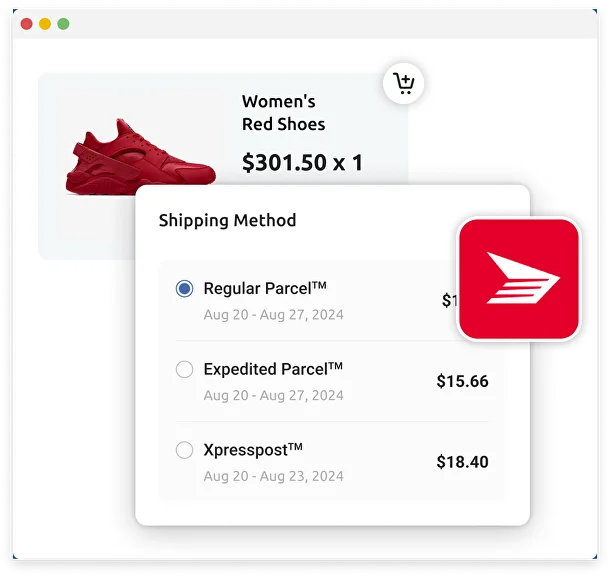Viewport: 610px width, 576px height.
Task: Click the Regular Parcel label
Action: pyautogui.click(x=265, y=289)
